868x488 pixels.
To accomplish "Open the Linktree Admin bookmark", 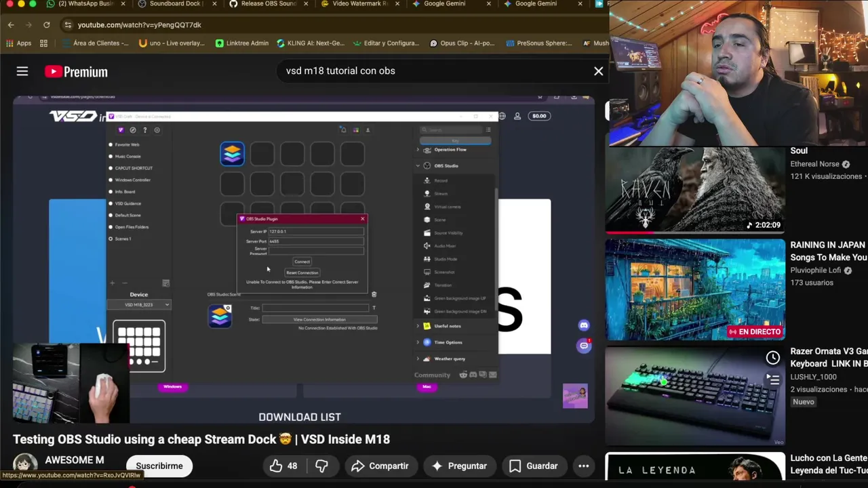I will pos(242,43).
